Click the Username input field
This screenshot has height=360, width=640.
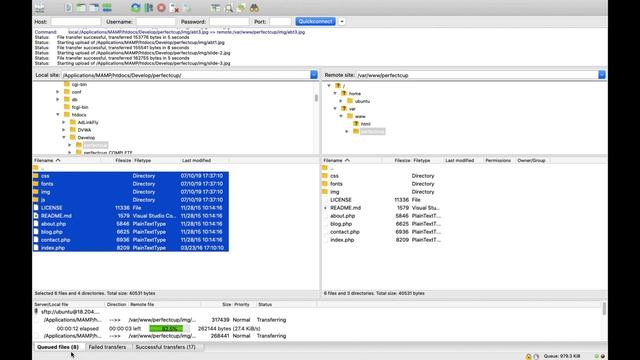(x=156, y=22)
